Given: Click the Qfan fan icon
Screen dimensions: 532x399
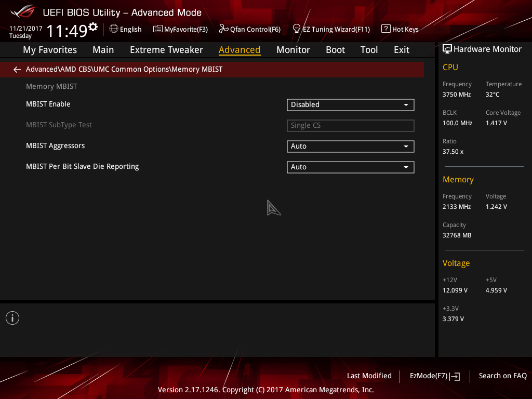Looking at the screenshot, I should [x=223, y=29].
